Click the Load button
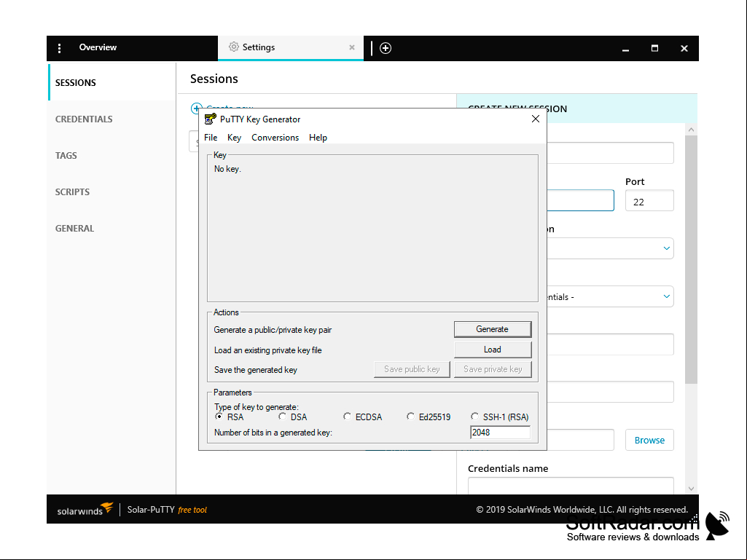Image resolution: width=747 pixels, height=560 pixels. pyautogui.click(x=493, y=350)
